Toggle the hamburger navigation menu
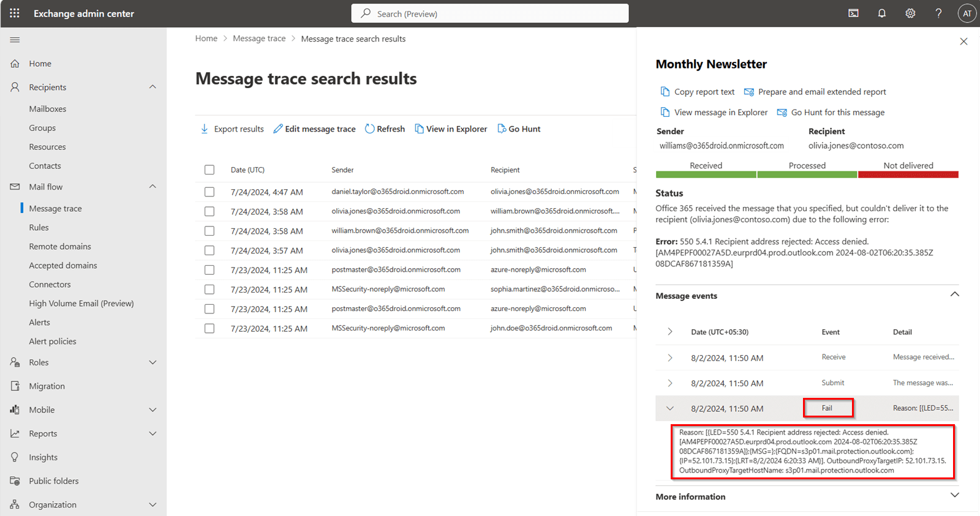 pyautogui.click(x=15, y=40)
